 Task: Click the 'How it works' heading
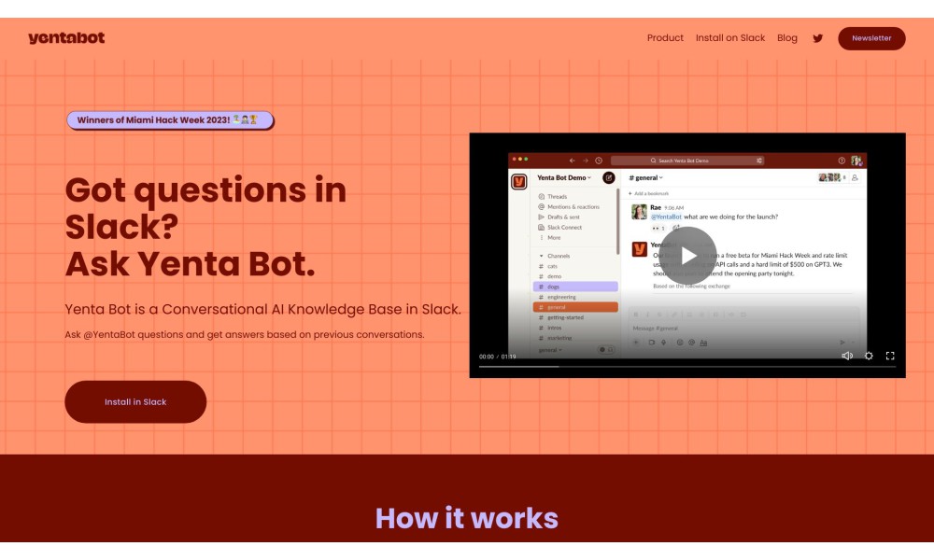(x=466, y=518)
